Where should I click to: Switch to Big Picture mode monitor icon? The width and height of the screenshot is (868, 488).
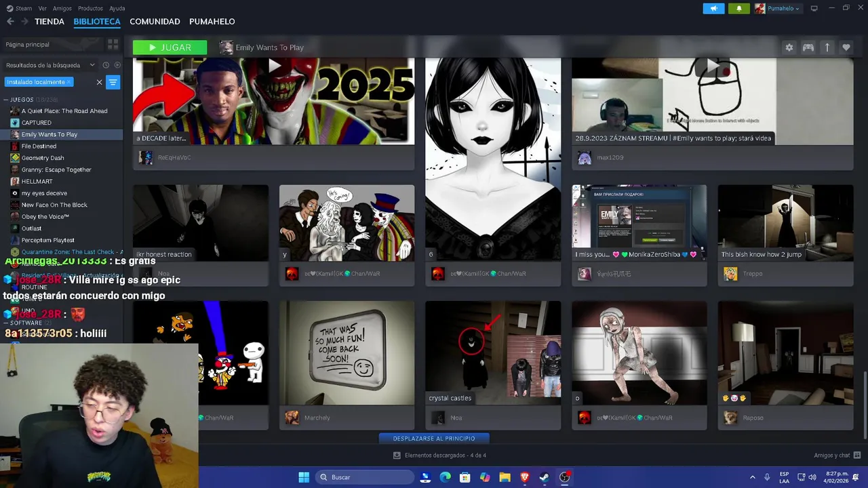814,8
